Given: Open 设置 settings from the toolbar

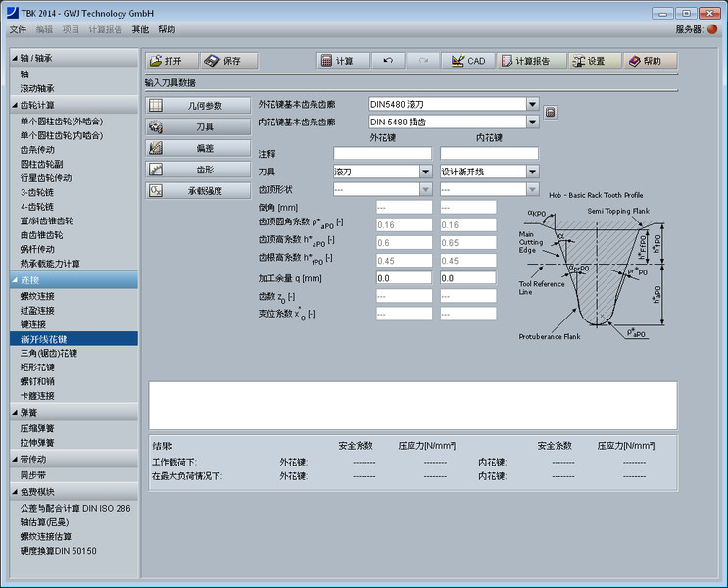Looking at the screenshot, I should (x=594, y=61).
